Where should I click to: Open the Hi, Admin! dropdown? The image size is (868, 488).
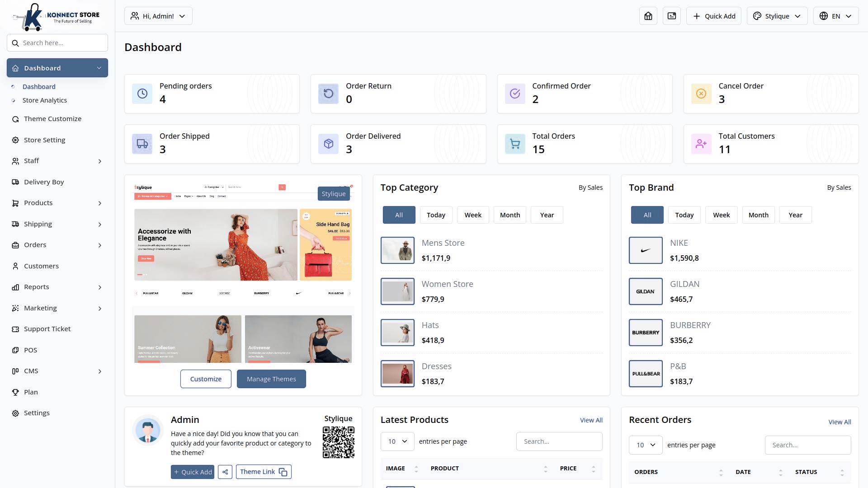(x=158, y=16)
